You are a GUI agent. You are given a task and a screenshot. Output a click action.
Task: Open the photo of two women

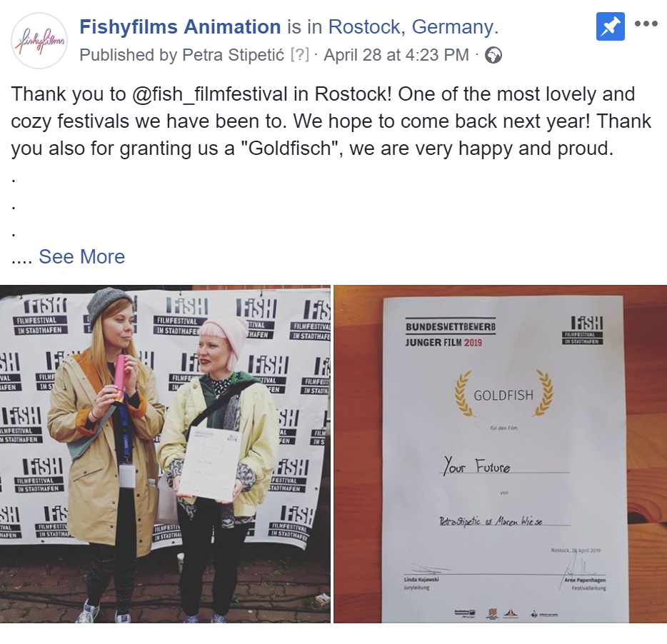click(x=165, y=454)
